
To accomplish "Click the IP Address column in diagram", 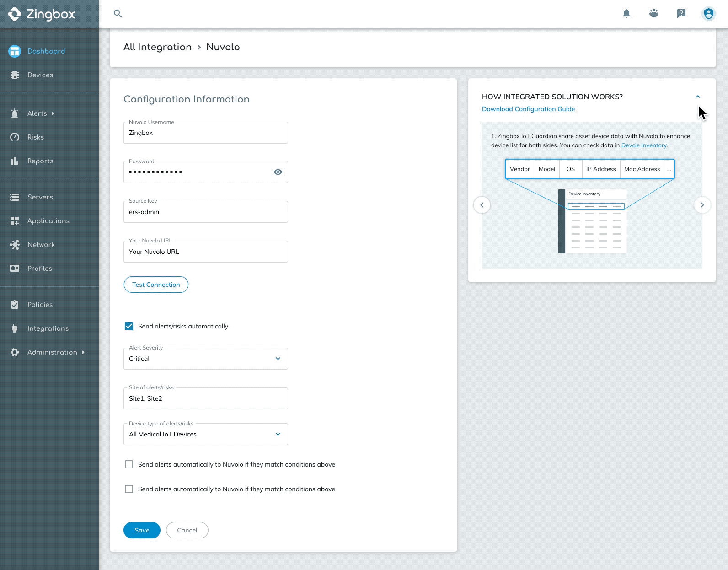I will (601, 169).
